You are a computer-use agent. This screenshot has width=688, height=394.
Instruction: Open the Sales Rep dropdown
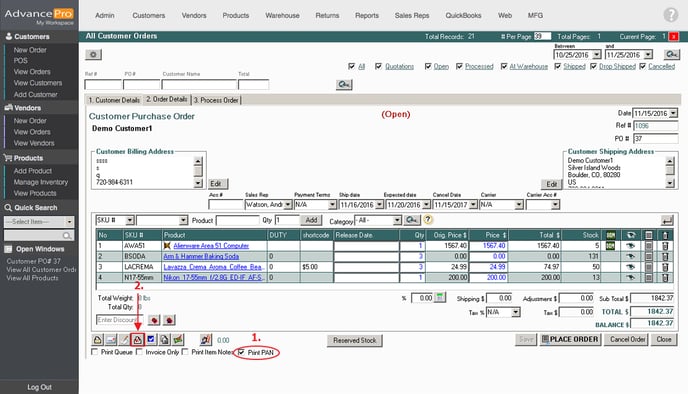[288, 204]
